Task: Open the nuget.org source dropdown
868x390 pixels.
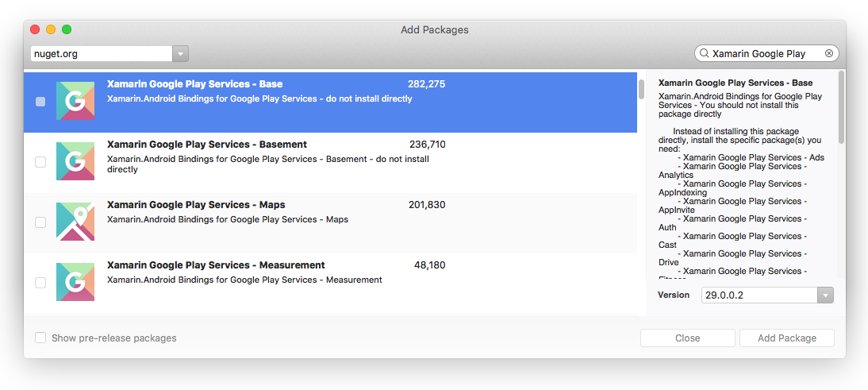Action: click(181, 54)
